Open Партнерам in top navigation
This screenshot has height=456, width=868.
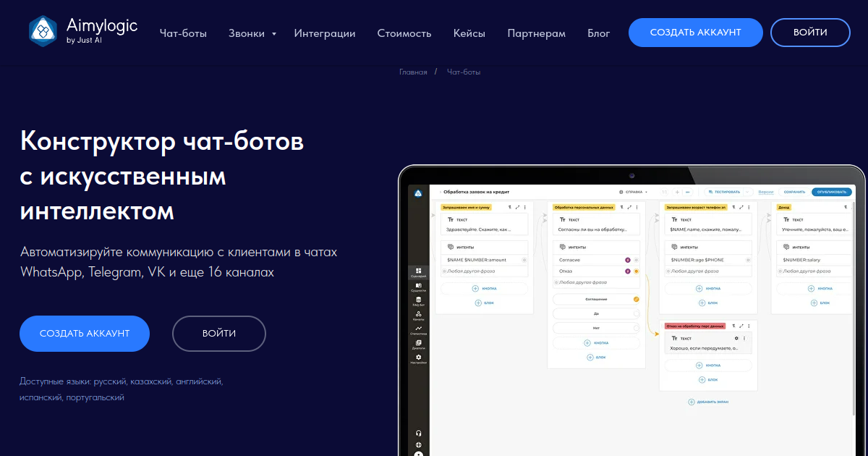[x=537, y=33]
